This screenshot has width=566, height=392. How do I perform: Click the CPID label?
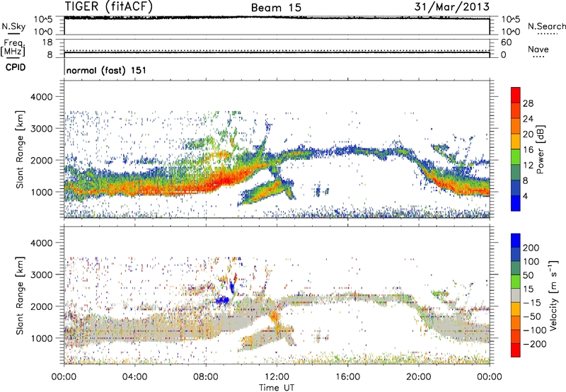pyautogui.click(x=16, y=67)
